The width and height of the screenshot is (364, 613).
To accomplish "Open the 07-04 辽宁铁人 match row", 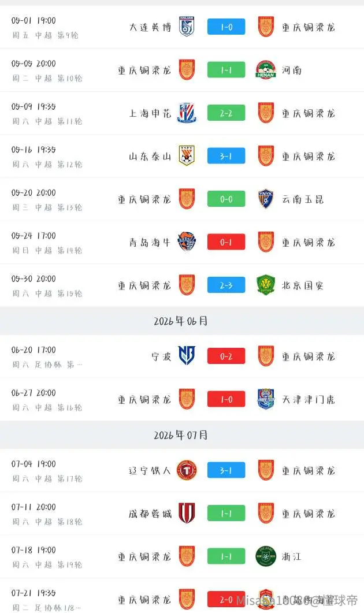I will [182, 470].
